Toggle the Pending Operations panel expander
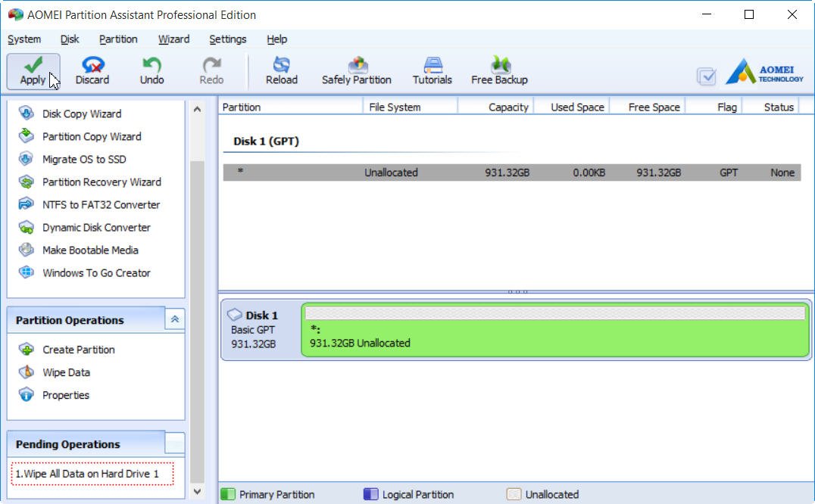The width and height of the screenshot is (815, 504). click(x=175, y=443)
